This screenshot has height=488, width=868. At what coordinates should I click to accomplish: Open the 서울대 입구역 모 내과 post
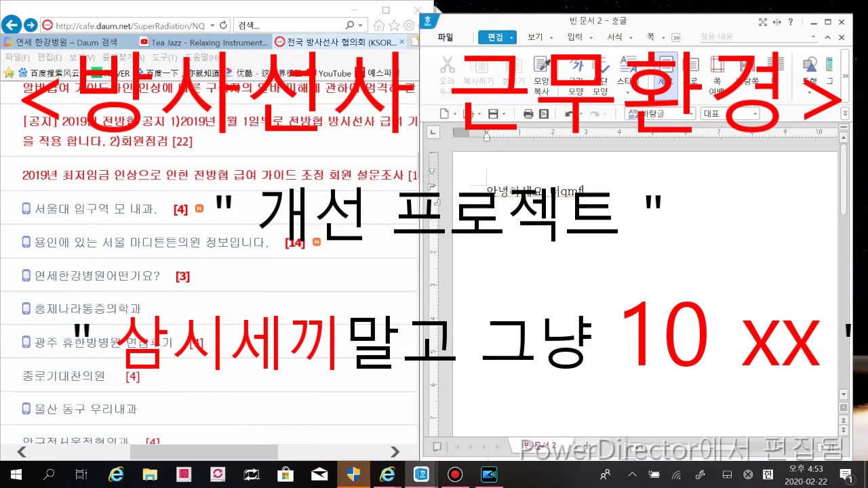[96, 209]
